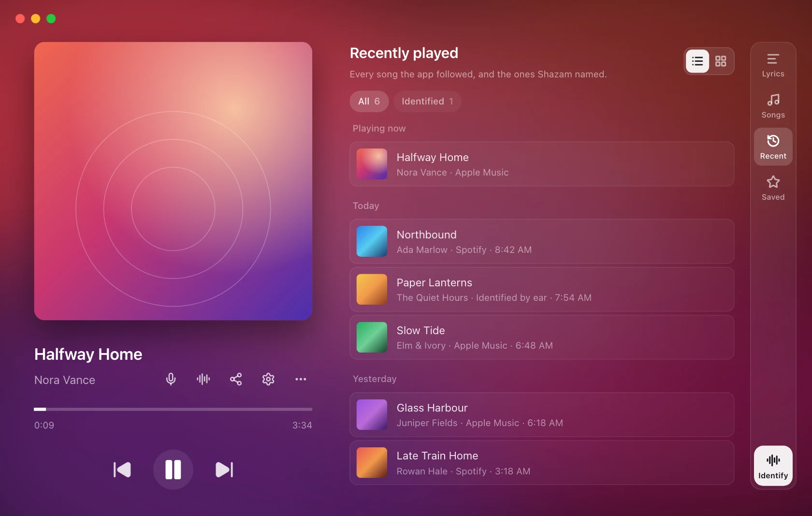Pause the playing song
Image resolution: width=812 pixels, height=516 pixels.
click(x=173, y=470)
